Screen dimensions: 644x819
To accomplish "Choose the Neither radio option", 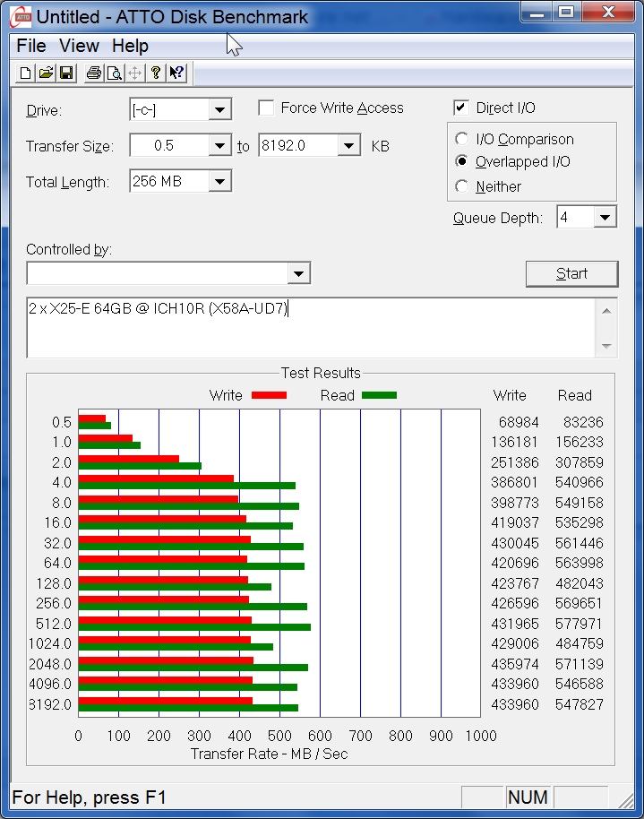I will [461, 186].
